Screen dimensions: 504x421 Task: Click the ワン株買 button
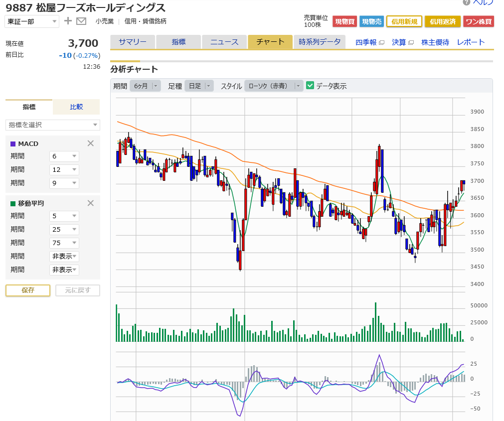pyautogui.click(x=479, y=21)
